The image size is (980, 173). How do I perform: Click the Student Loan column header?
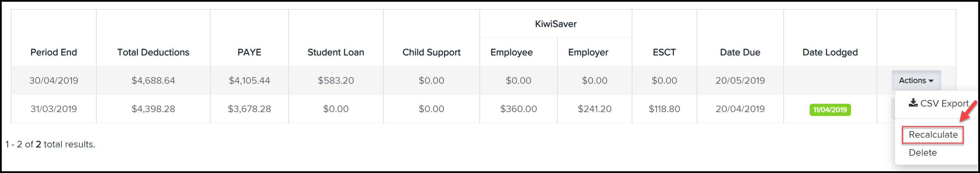(335, 52)
